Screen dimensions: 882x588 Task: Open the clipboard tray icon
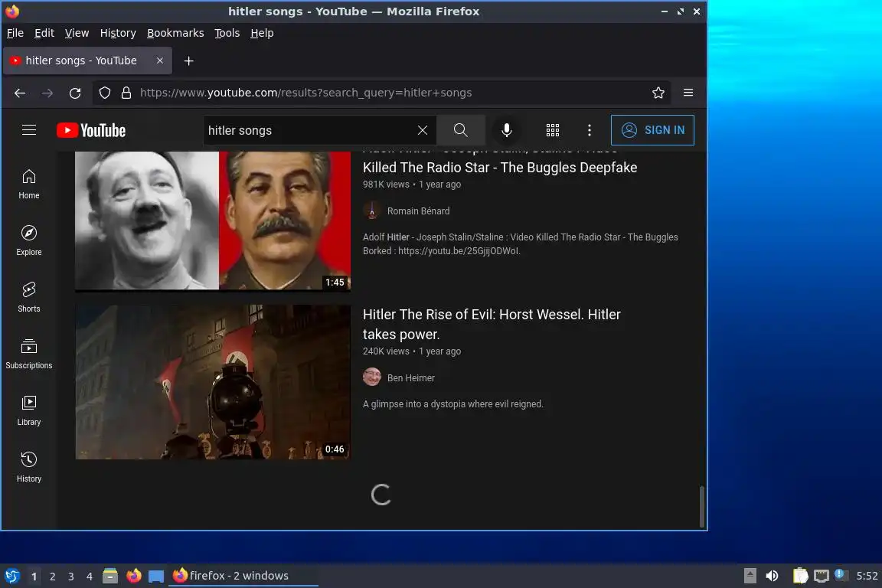[x=800, y=576]
